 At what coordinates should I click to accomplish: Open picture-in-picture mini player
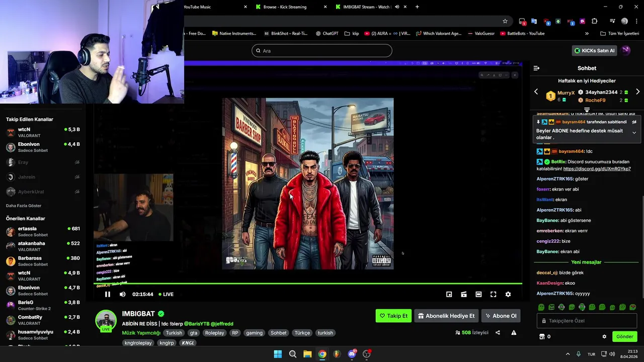pyautogui.click(x=449, y=294)
